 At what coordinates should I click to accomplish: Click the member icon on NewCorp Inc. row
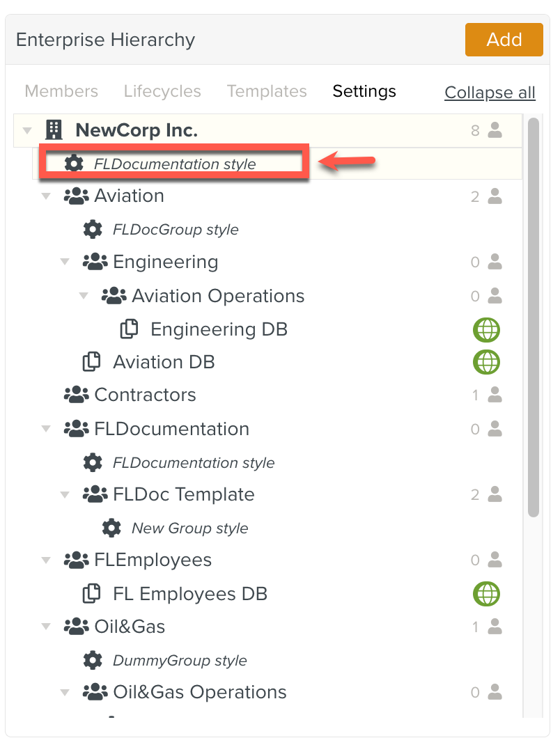tap(495, 130)
